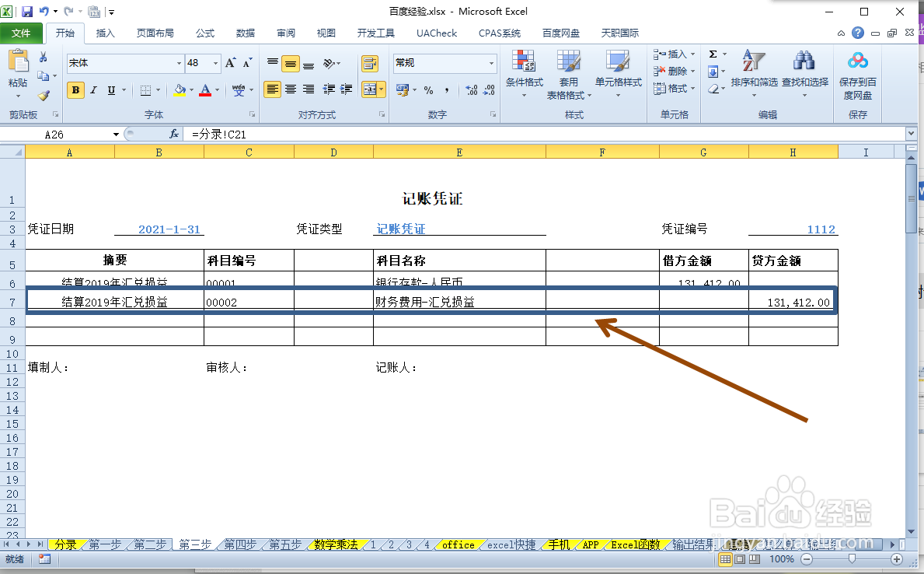Open the number format dropdown showing 常规
The width and height of the screenshot is (924, 574).
click(x=444, y=61)
